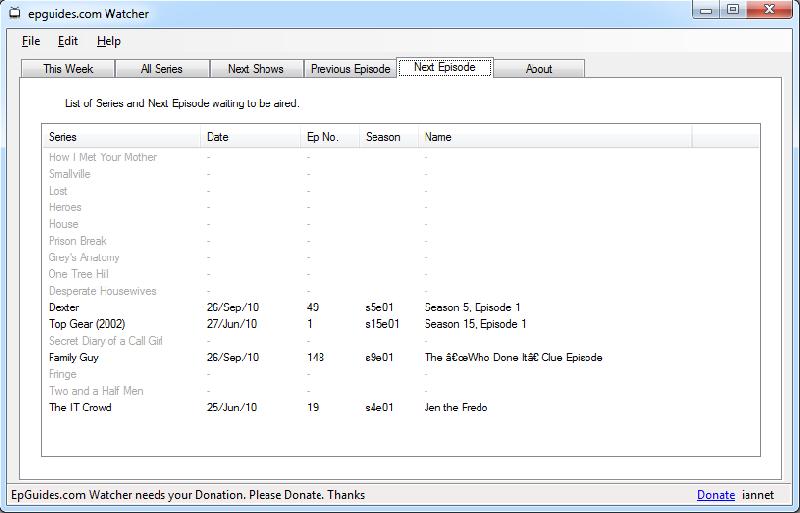Select the Desperate Housewives row
The height and width of the screenshot is (513, 800).
(401, 291)
